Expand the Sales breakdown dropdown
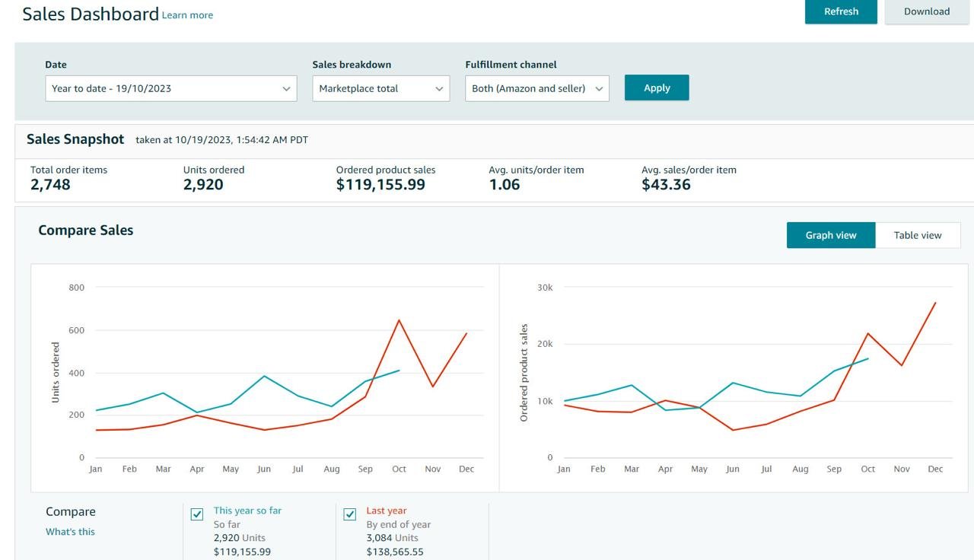Screen dimensions: 974x560 (380, 88)
